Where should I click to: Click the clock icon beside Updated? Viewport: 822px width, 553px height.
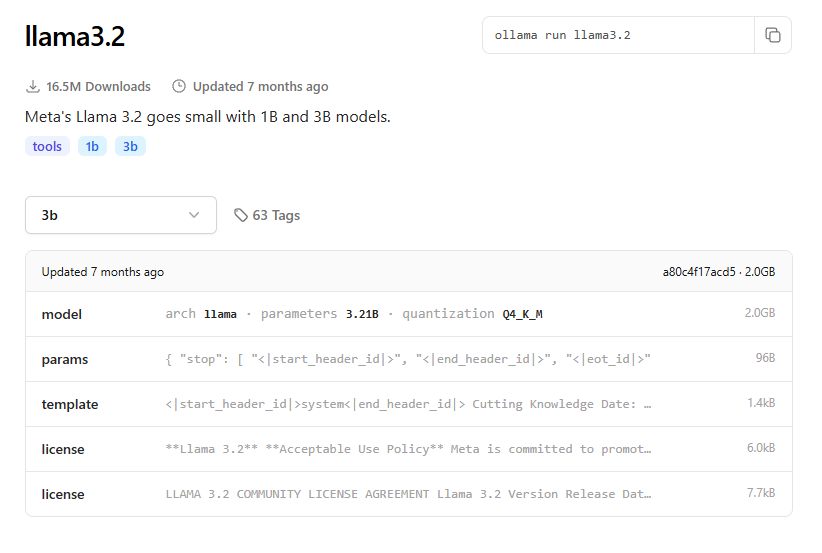click(179, 86)
